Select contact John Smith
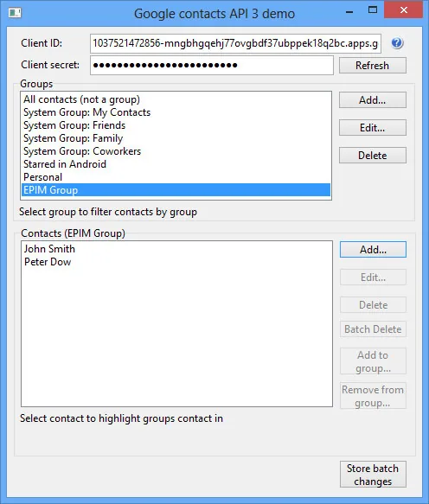This screenshot has width=429, height=504. pyautogui.click(x=176, y=249)
